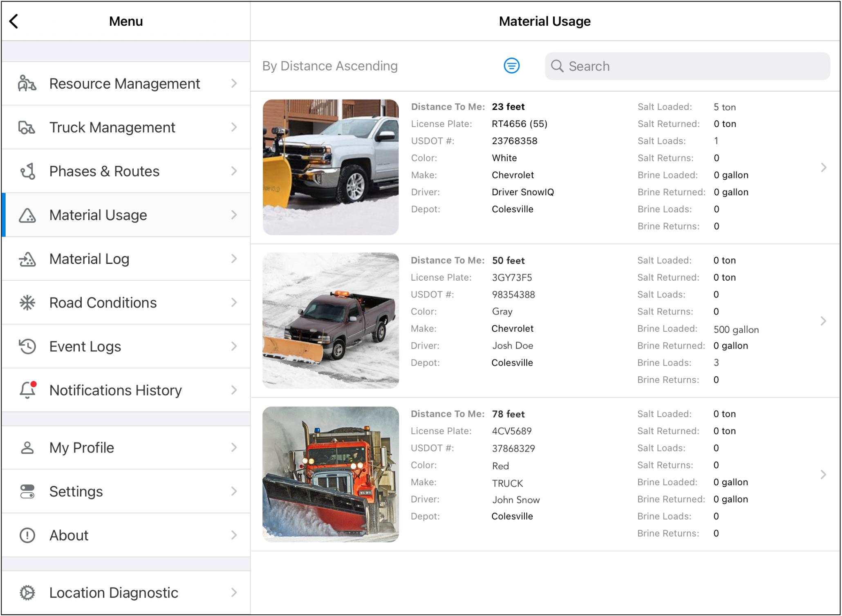This screenshot has height=616, width=842.
Task: Click the Notifications History bell icon
Action: coord(27,390)
